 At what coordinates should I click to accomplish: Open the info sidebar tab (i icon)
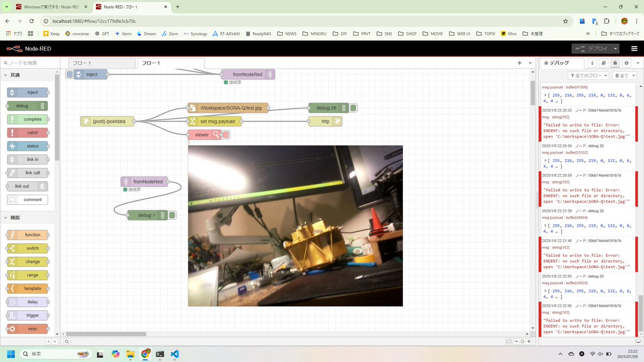point(592,63)
